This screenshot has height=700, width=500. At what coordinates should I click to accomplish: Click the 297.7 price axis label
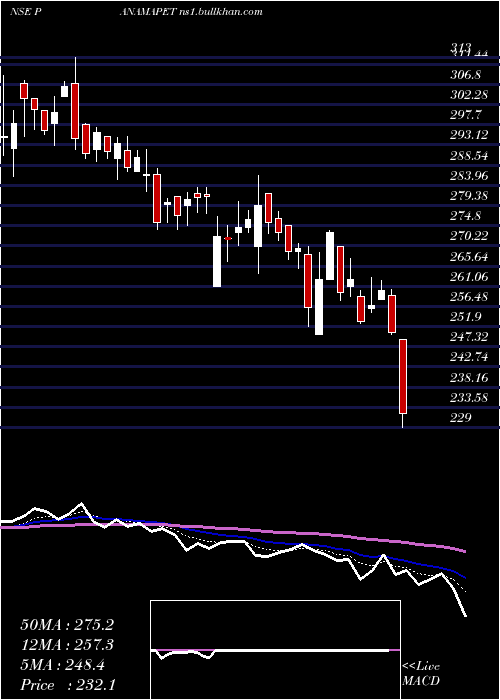[x=465, y=115]
